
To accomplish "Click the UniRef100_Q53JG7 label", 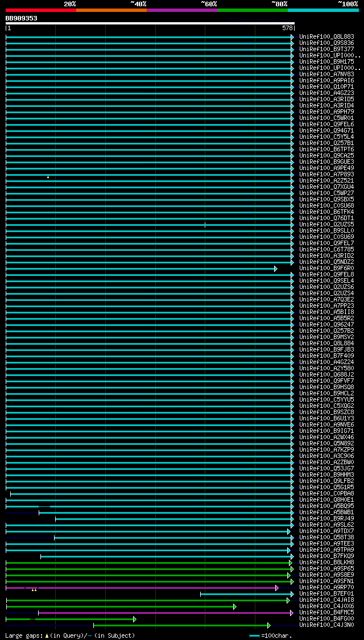I will 326,469.
